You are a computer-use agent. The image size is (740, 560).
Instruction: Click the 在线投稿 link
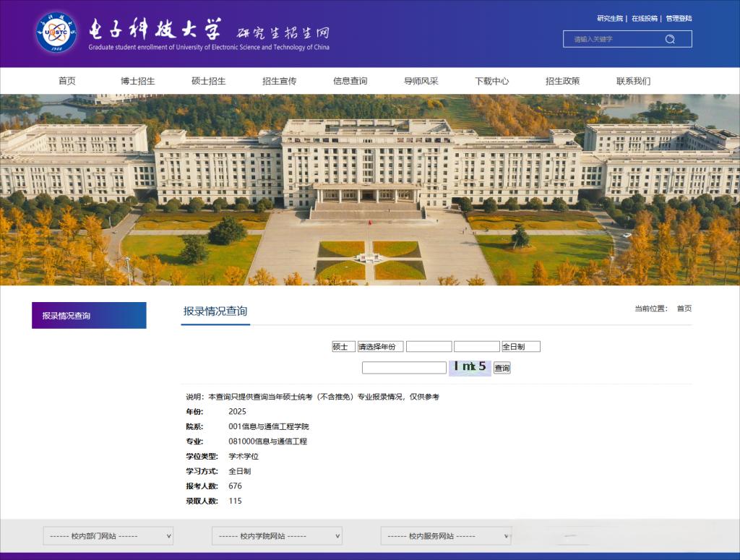644,19
